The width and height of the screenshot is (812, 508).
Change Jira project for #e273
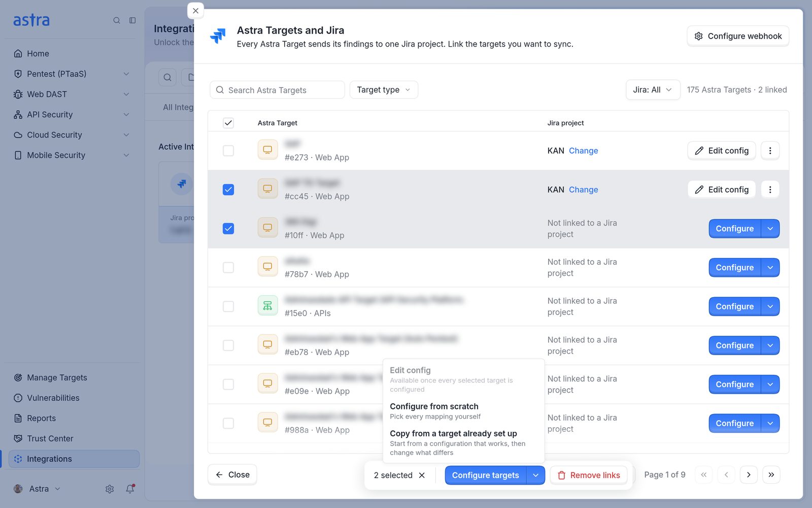click(x=583, y=150)
